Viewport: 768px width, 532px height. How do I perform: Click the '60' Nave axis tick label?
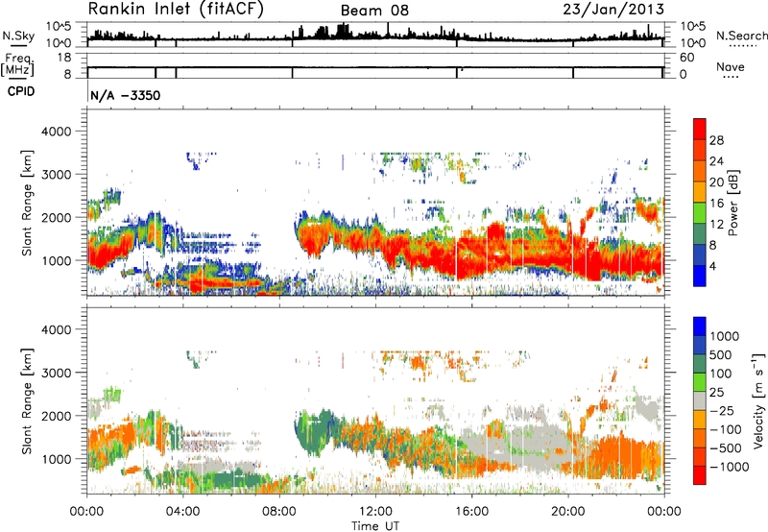coord(686,58)
